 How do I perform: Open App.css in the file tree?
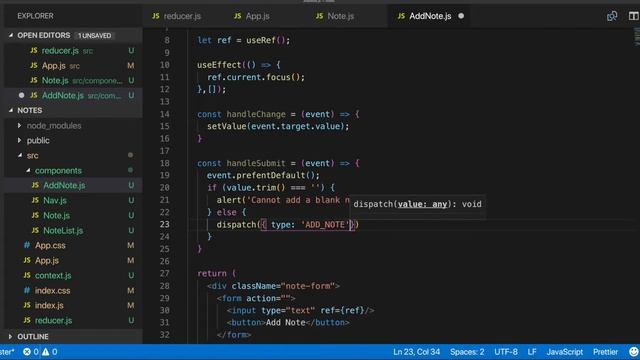73,245
